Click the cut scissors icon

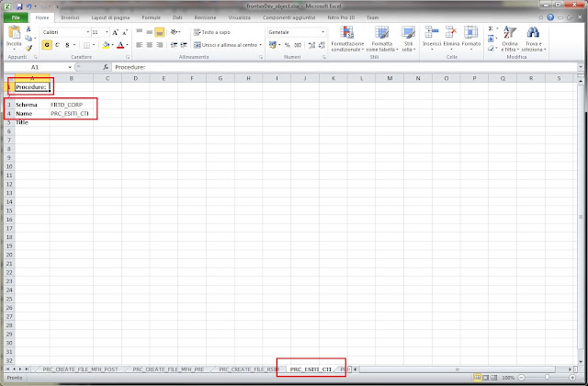click(28, 29)
